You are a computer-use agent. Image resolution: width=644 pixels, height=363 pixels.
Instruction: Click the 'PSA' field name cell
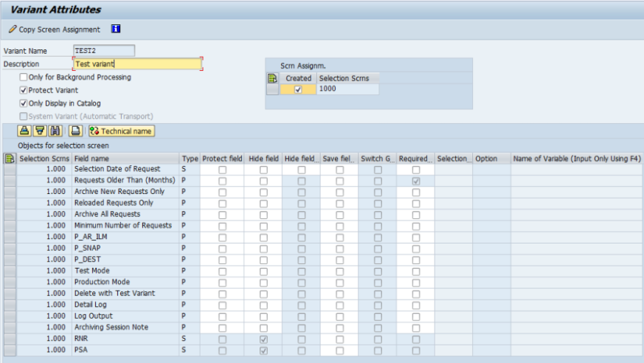click(125, 350)
